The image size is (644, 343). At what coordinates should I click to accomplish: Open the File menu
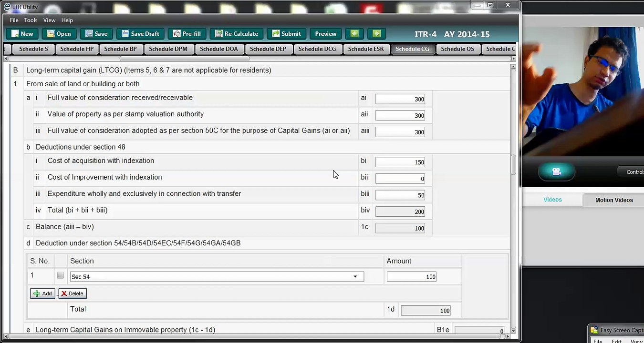click(14, 20)
